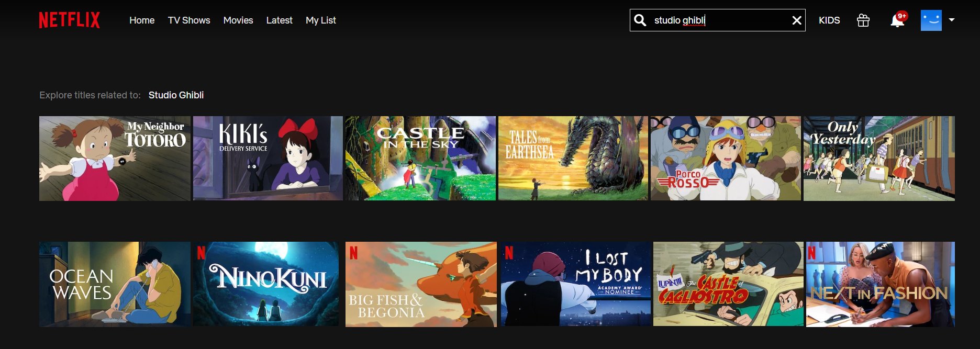Image resolution: width=980 pixels, height=349 pixels.
Task: Open the Ocean Waves thumbnail
Action: (115, 284)
